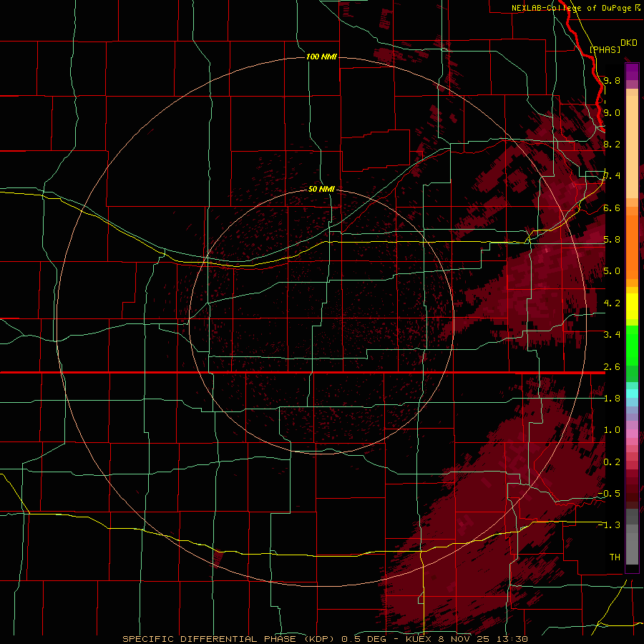Click the -0.5 value on the color scale

[x=609, y=493]
